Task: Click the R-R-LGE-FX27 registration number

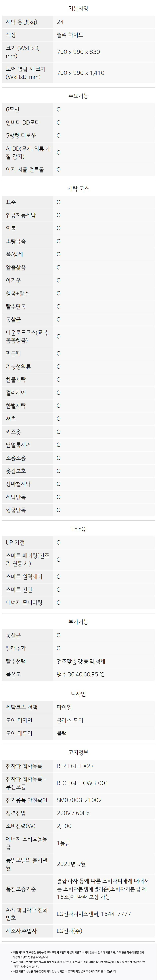Action: 75,766
